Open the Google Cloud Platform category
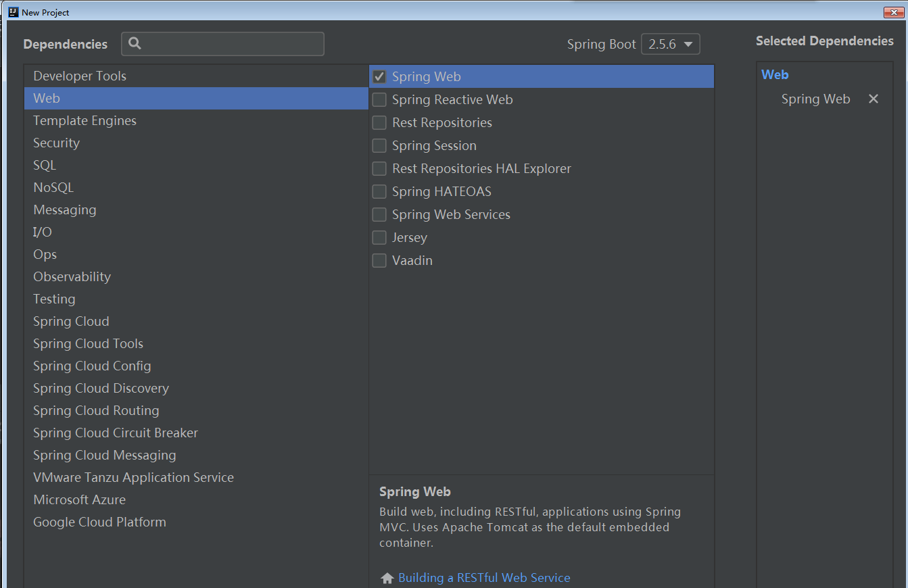Image resolution: width=908 pixels, height=588 pixels. click(x=196, y=522)
